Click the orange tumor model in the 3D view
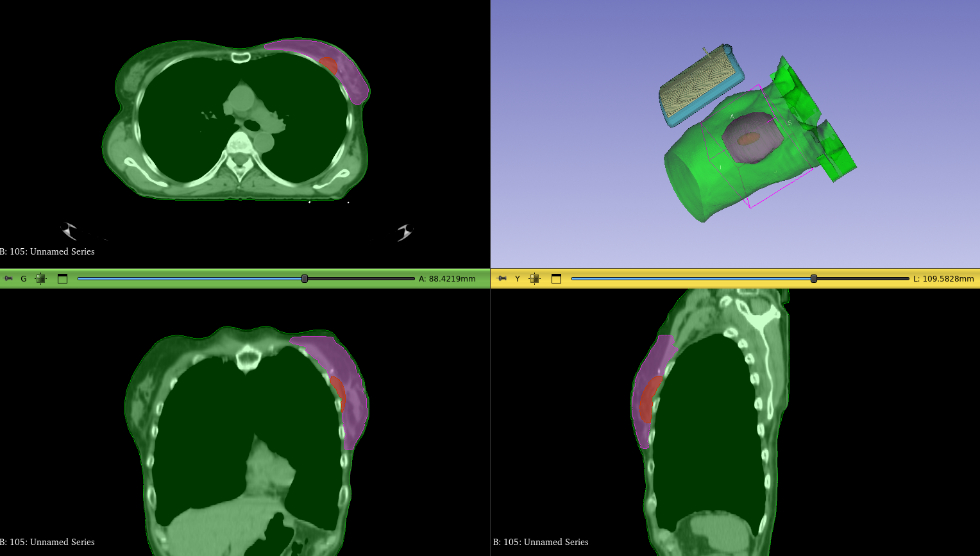The image size is (980, 556). [x=748, y=138]
